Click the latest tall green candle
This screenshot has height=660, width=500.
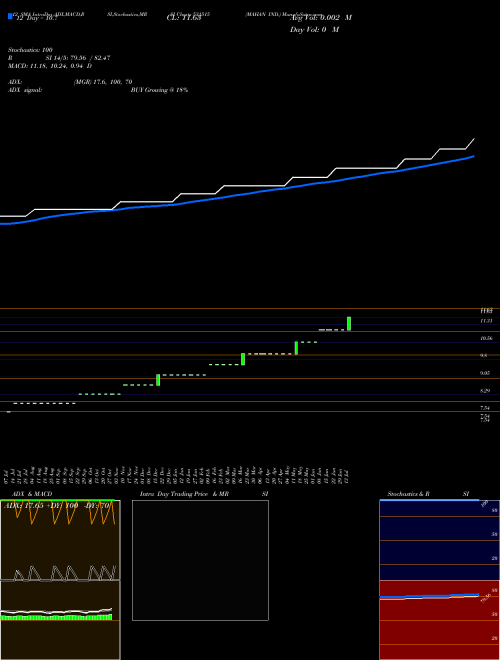coord(349,323)
